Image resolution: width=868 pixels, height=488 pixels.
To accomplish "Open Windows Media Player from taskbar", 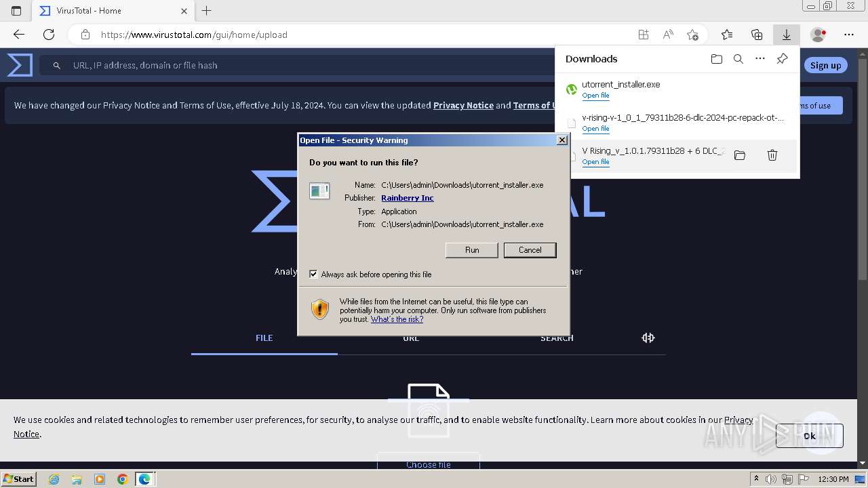I will point(100,479).
